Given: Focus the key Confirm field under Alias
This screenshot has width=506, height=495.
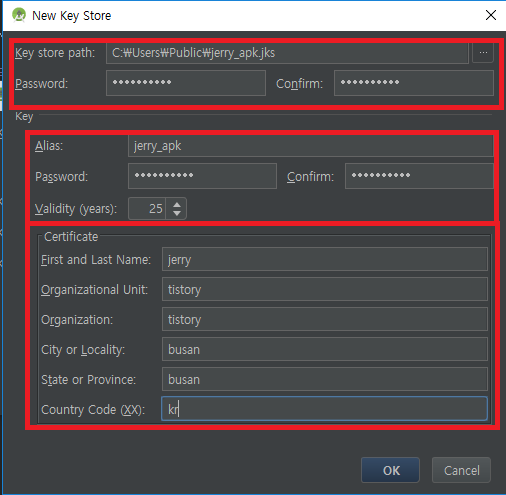Looking at the screenshot, I should 419,176.
